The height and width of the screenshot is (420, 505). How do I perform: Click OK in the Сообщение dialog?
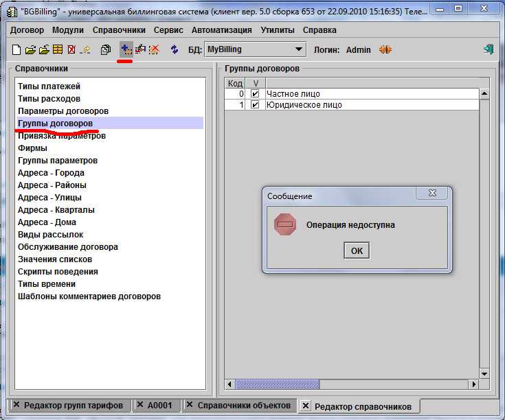[x=357, y=250]
